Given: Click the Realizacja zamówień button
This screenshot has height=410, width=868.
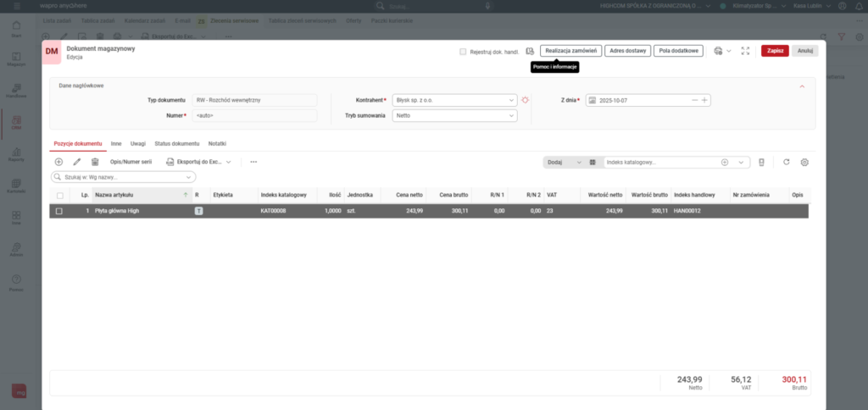Looking at the screenshot, I should pyautogui.click(x=570, y=50).
